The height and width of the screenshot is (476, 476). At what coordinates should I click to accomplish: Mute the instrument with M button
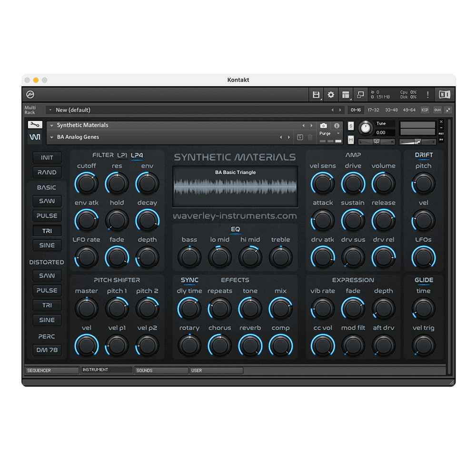coord(351,140)
